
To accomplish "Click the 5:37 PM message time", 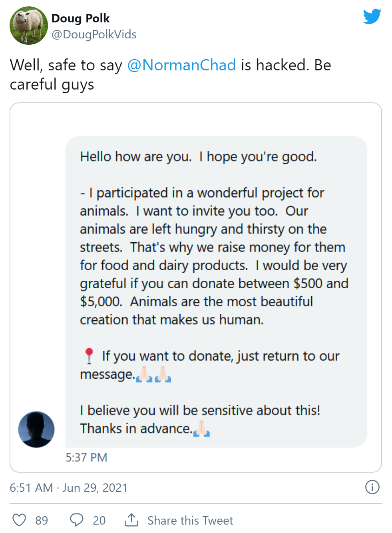I will click(86, 457).
